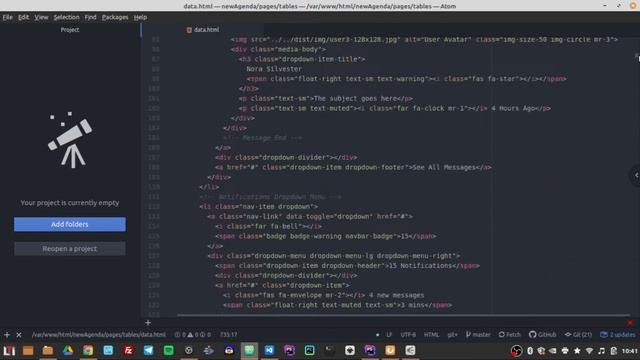The image size is (640, 360).
Task: Open the Git (21) changes panel
Action: [x=578, y=335]
